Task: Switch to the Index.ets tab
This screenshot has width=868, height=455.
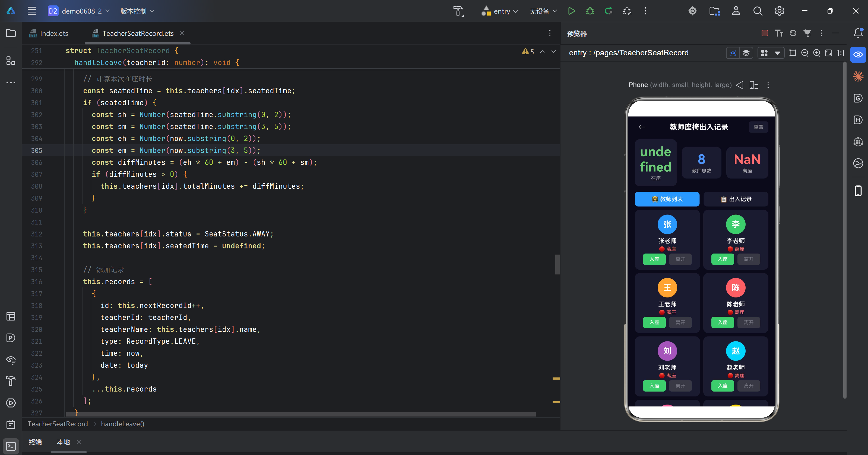Action: click(x=49, y=33)
